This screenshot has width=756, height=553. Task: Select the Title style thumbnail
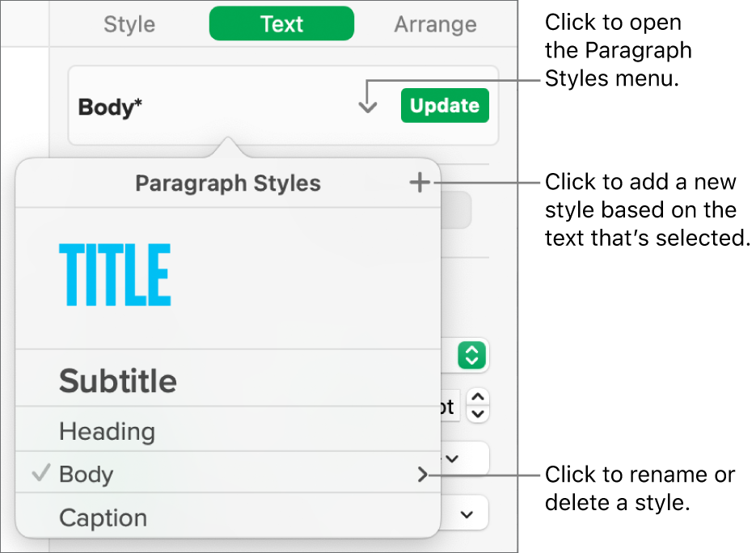pos(114,276)
